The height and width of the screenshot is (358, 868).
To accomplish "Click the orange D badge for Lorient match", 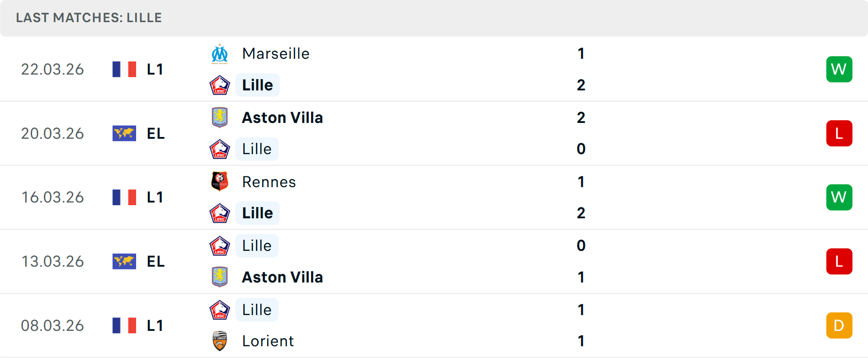I will click(x=839, y=325).
